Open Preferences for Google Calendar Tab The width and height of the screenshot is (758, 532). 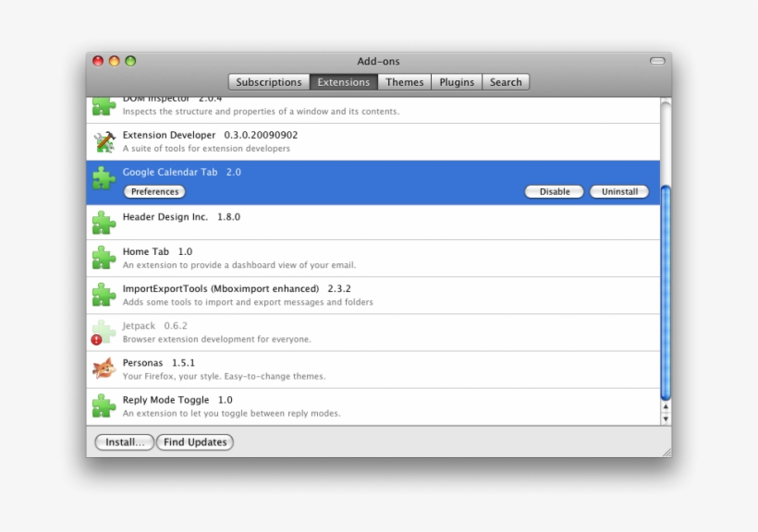[x=154, y=192]
